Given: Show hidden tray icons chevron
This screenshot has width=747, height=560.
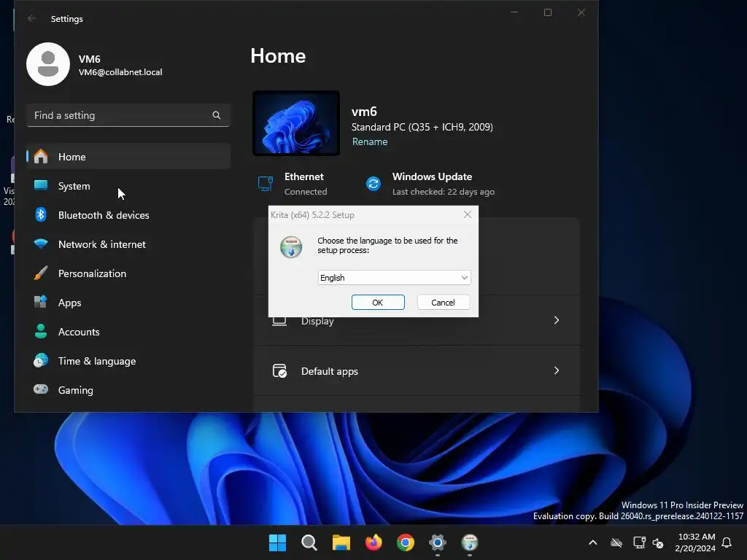Looking at the screenshot, I should coord(592,542).
